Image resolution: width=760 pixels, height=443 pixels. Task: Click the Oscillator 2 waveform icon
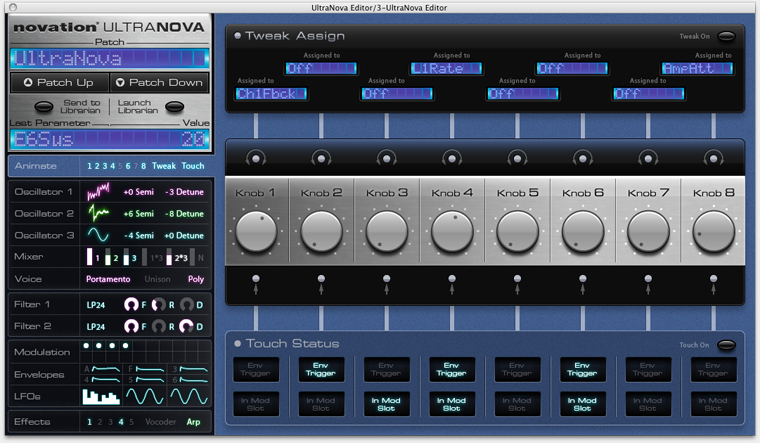pyautogui.click(x=98, y=213)
